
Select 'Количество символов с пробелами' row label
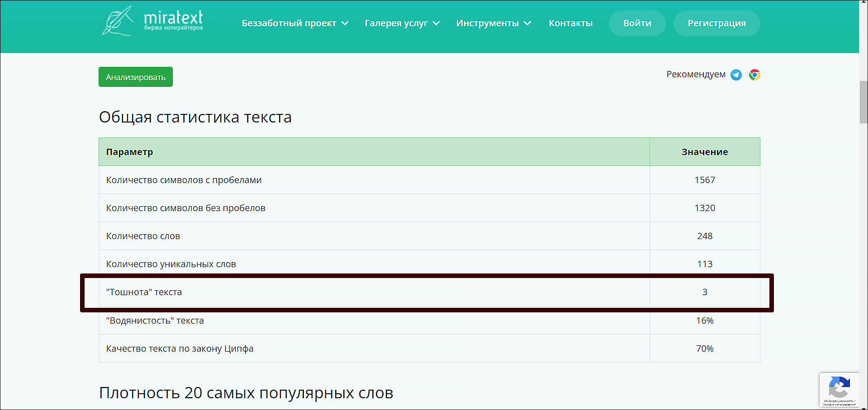184,180
